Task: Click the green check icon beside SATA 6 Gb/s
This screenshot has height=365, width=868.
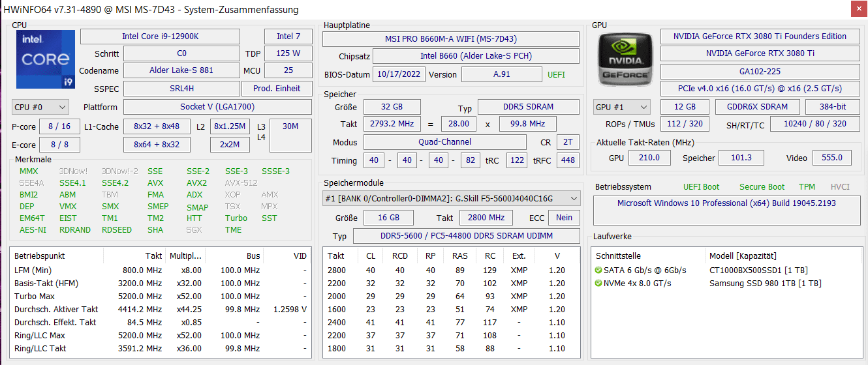Action: pos(598,270)
